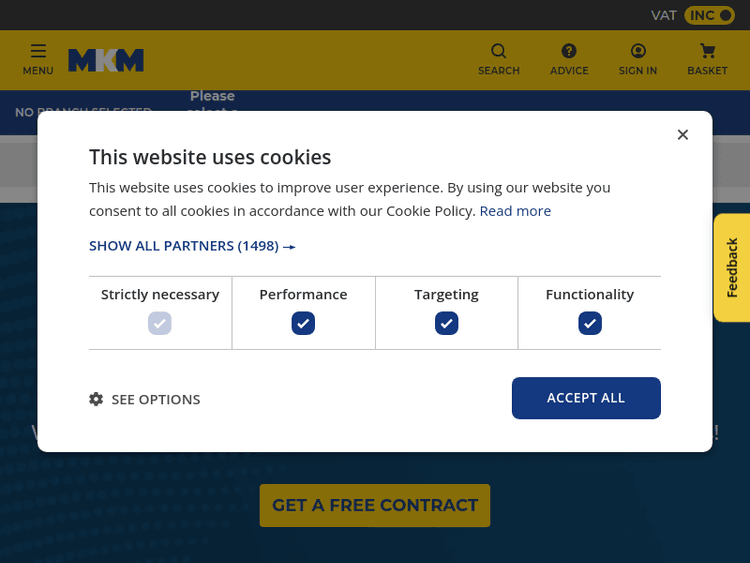Uncheck the Performance cookies checkbox
Screen dimensions: 750x563
pyautogui.click(x=303, y=323)
